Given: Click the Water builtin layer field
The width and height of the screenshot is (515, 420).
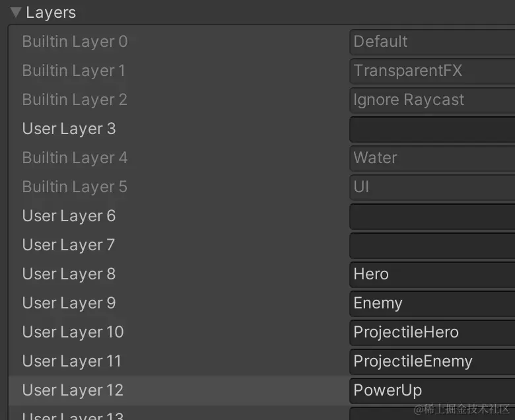Looking at the screenshot, I should pyautogui.click(x=432, y=158).
